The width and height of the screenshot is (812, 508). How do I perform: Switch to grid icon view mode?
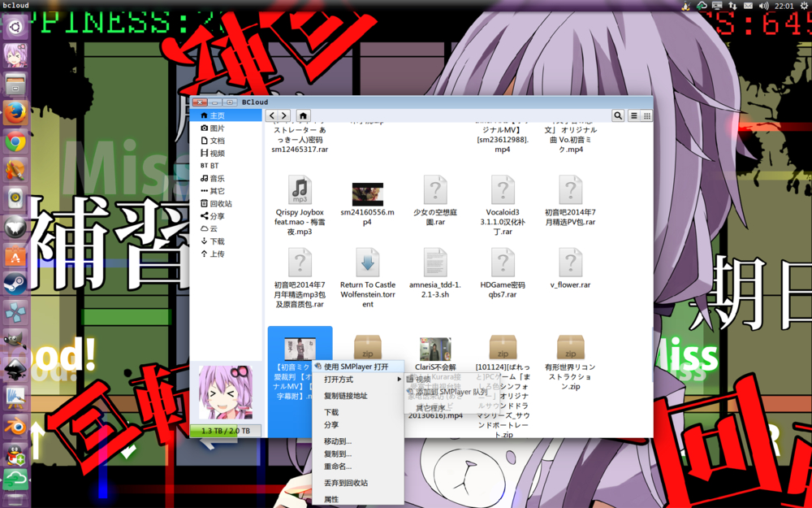point(646,115)
